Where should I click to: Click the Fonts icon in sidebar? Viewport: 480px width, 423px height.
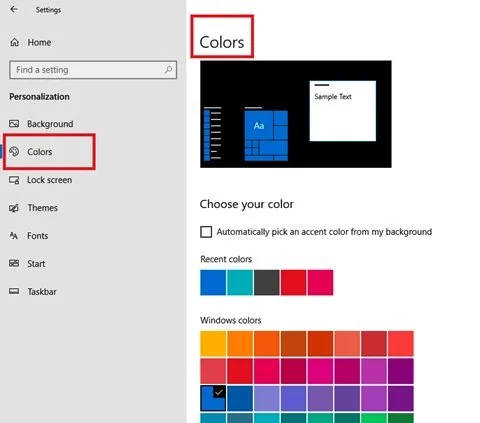click(14, 236)
